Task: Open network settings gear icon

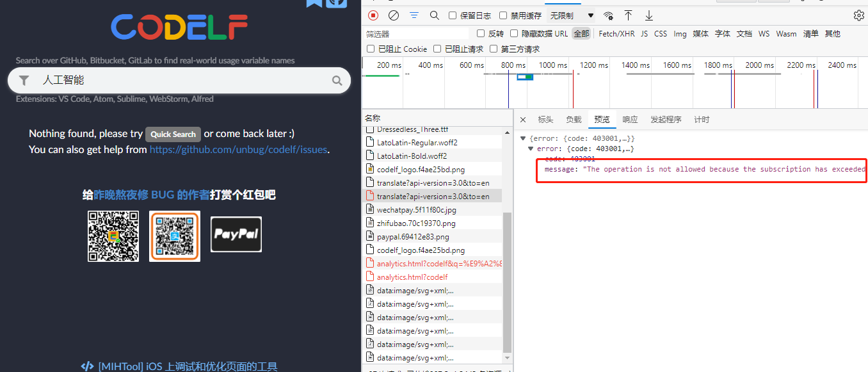Action: pyautogui.click(x=858, y=15)
